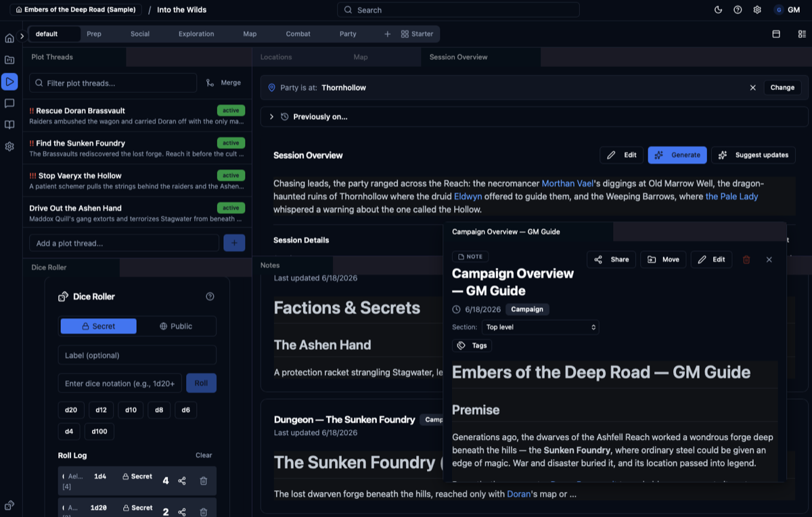
Task: Click the dice notation input field
Action: [x=120, y=383]
